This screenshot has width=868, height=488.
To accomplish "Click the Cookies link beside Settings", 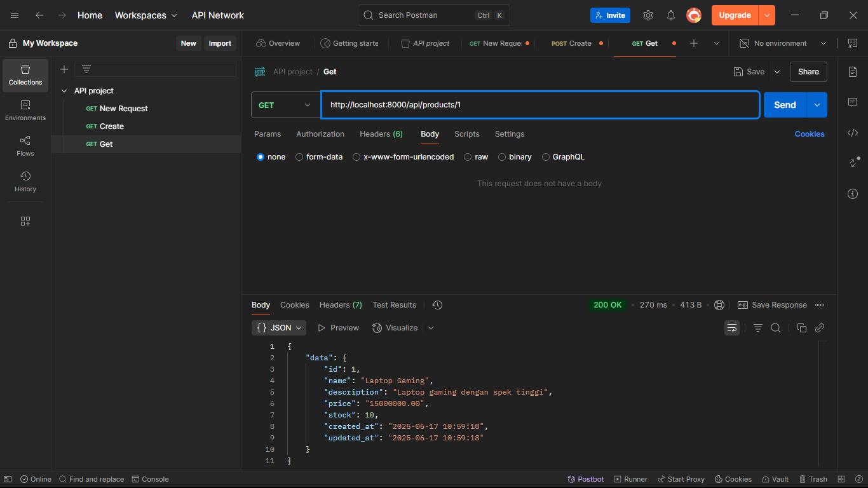I will click(810, 134).
